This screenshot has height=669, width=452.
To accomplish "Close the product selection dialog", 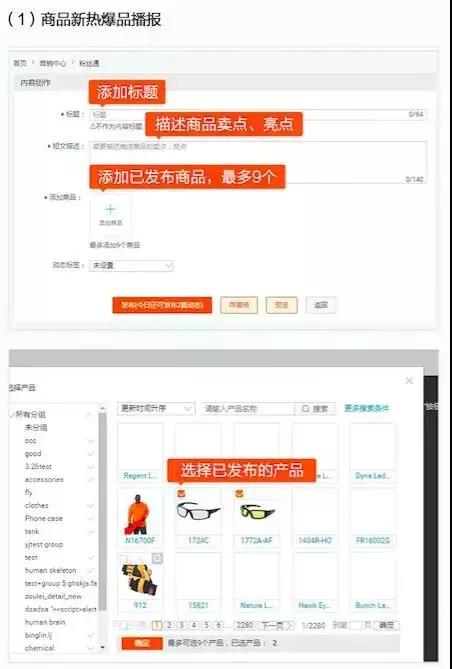I will [409, 380].
